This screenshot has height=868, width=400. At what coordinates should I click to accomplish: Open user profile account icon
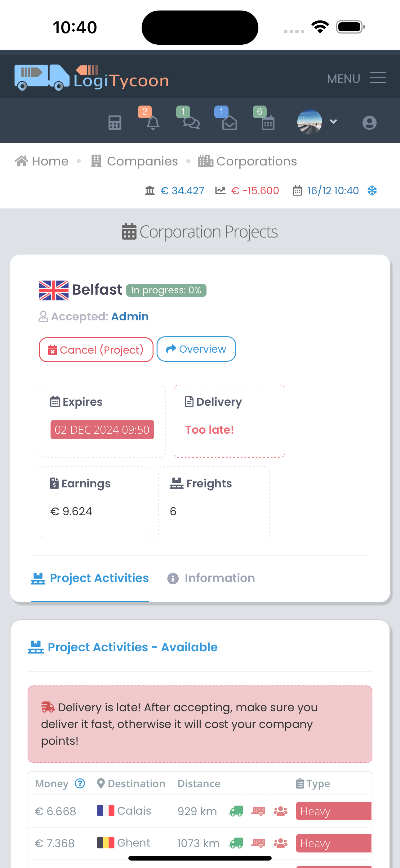point(369,123)
